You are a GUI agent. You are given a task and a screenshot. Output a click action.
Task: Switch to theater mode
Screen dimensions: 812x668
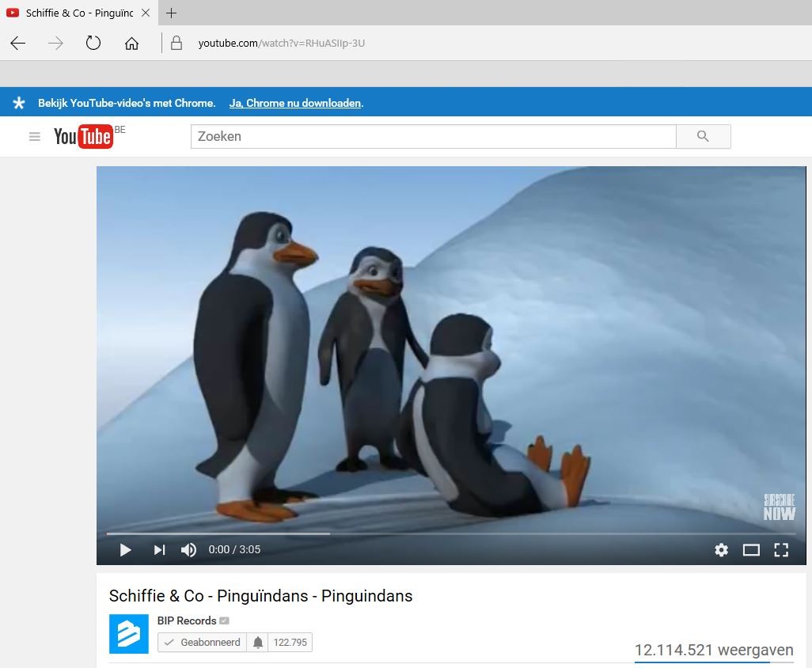click(751, 549)
